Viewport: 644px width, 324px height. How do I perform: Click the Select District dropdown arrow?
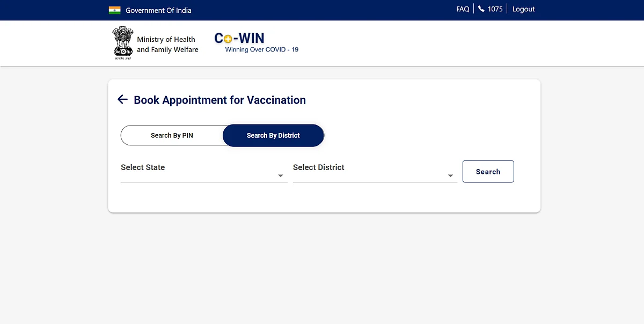[x=451, y=176]
